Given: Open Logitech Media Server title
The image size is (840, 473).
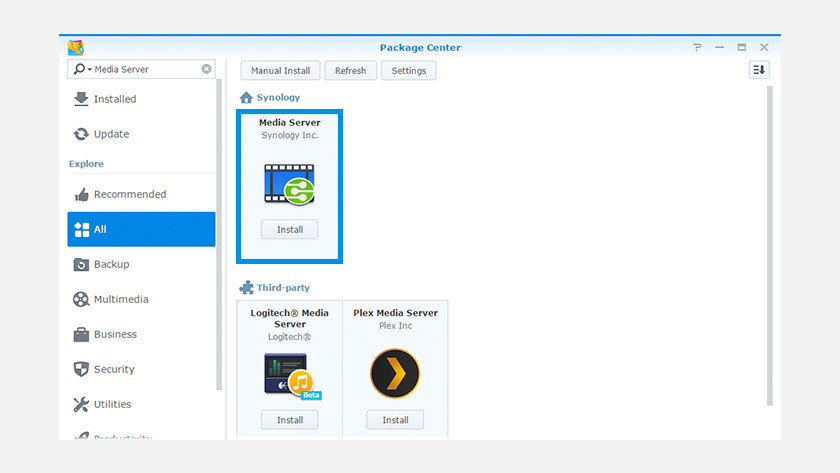Looking at the screenshot, I should pos(289,318).
